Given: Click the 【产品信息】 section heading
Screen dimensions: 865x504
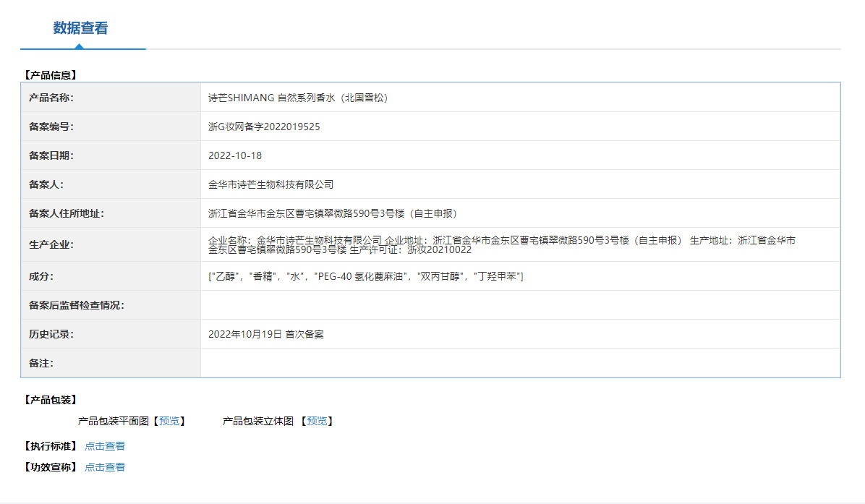Looking at the screenshot, I should click(50, 75).
